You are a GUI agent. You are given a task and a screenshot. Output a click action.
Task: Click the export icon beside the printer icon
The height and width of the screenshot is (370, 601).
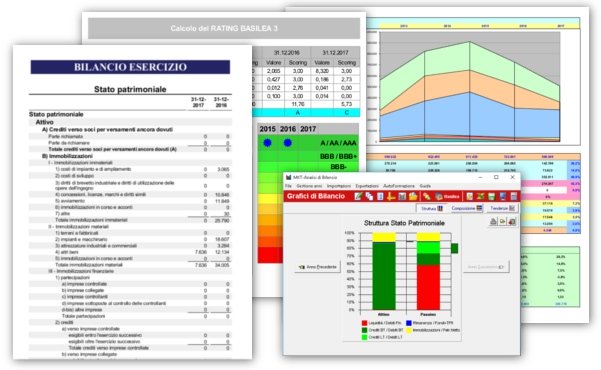502,221
